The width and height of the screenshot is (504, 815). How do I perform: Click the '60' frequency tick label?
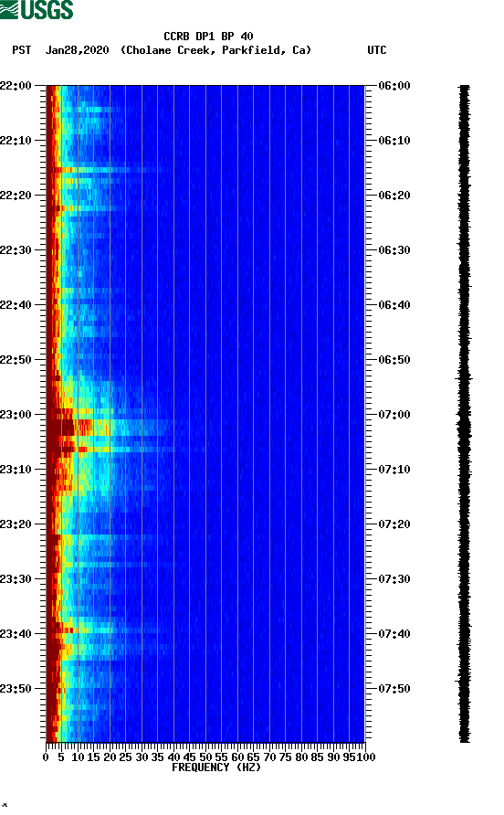(x=237, y=757)
